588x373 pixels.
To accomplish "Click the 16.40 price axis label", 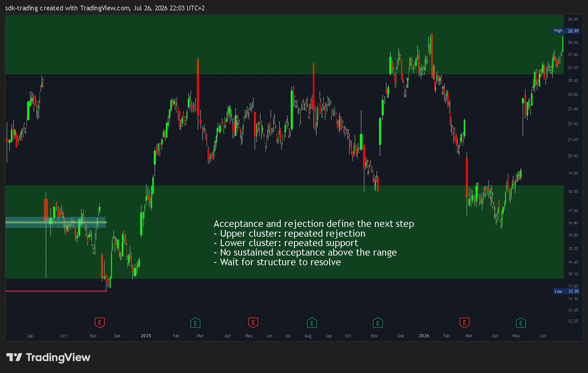I will pyautogui.click(x=573, y=223).
